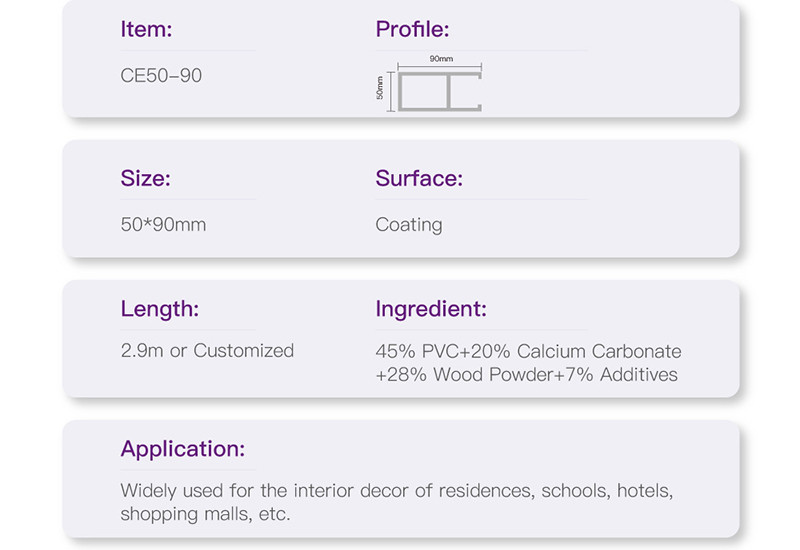
Task: Click the 'Application:' heading
Action: (x=182, y=448)
